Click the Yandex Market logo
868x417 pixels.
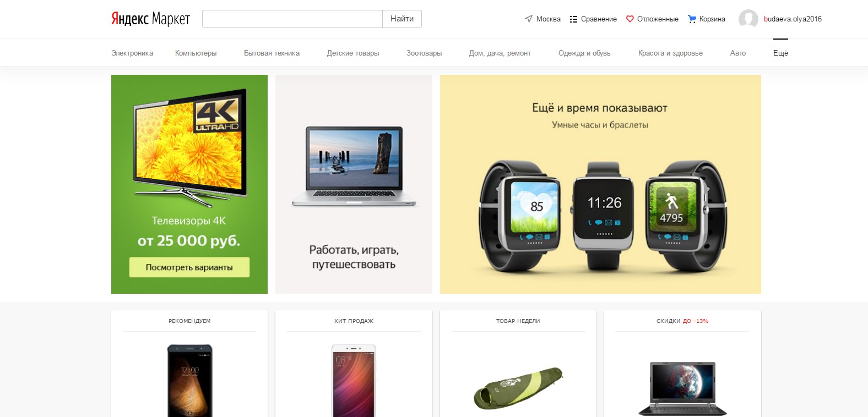150,19
